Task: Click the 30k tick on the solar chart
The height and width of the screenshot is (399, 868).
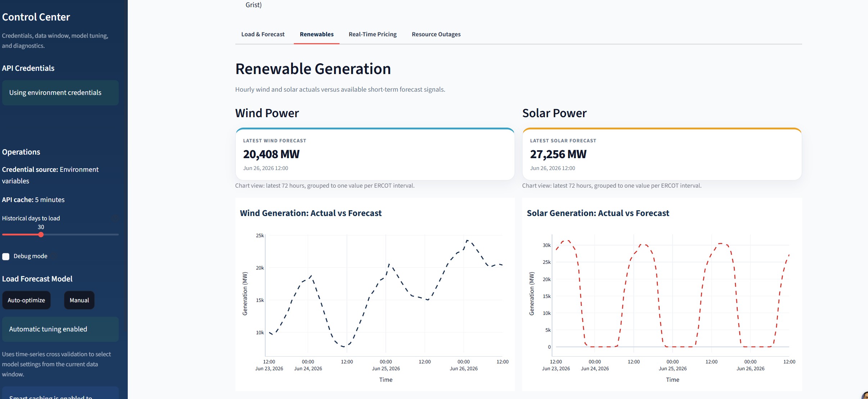Action: [x=547, y=245]
